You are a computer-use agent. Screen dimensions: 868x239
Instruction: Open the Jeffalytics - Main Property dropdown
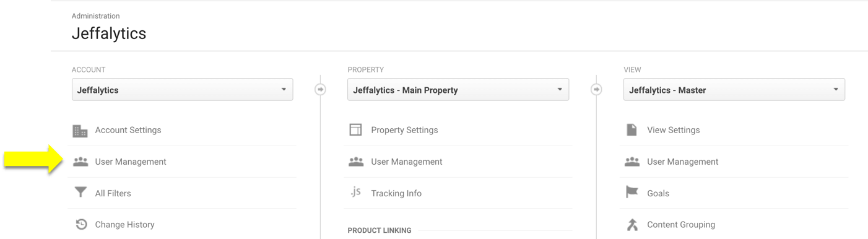click(x=458, y=90)
